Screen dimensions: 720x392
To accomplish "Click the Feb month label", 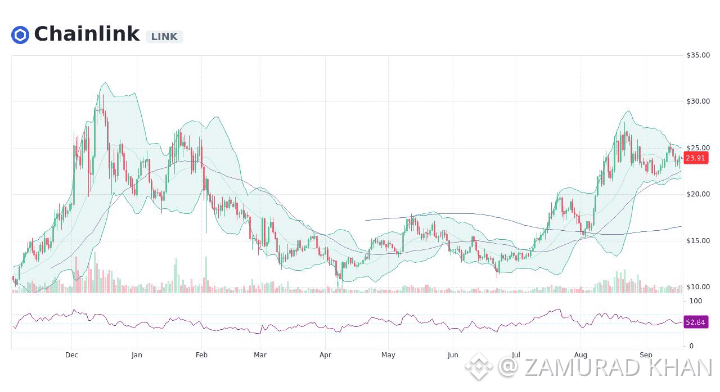I will tap(201, 355).
